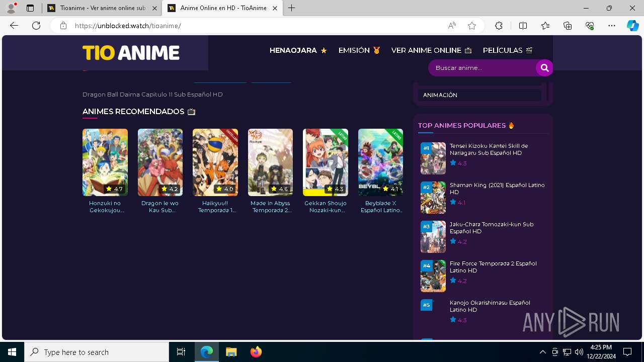This screenshot has height=362, width=644.
Task: Click the TioAnime search magnifier button
Action: (x=544, y=68)
